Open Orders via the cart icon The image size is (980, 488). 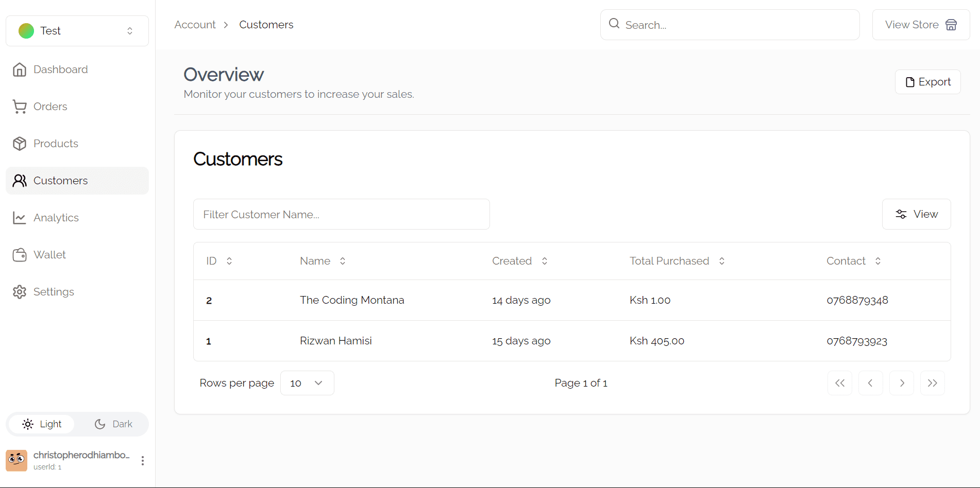(20, 107)
